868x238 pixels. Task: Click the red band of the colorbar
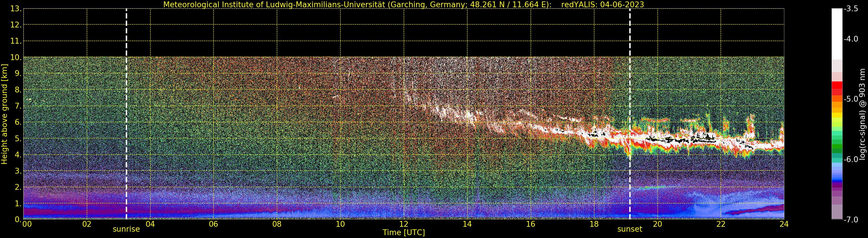tap(837, 88)
